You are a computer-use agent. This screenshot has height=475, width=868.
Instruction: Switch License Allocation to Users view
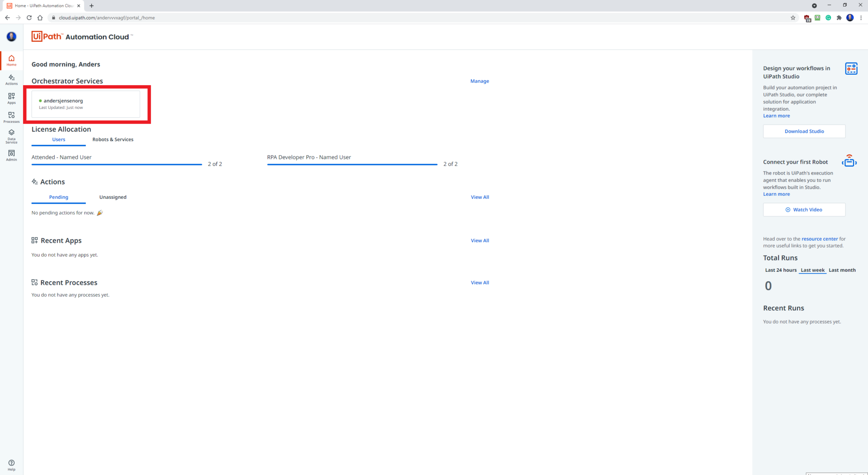[58, 139]
